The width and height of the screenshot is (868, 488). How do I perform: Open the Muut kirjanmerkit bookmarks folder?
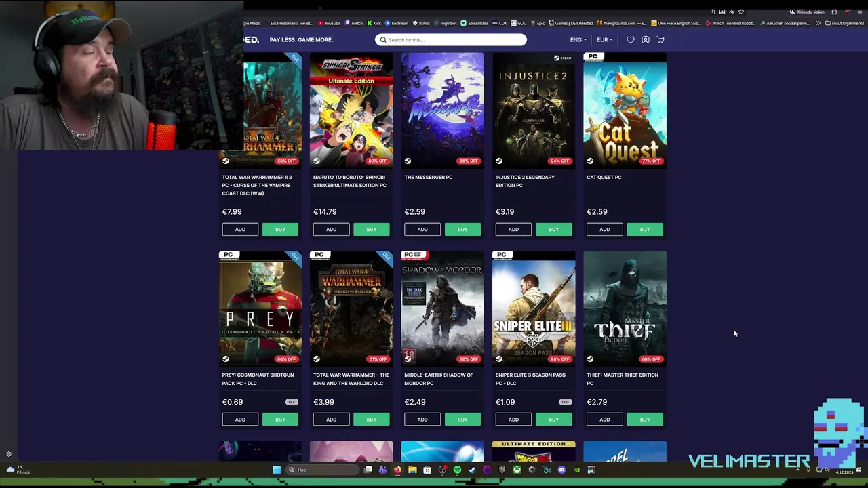click(844, 23)
